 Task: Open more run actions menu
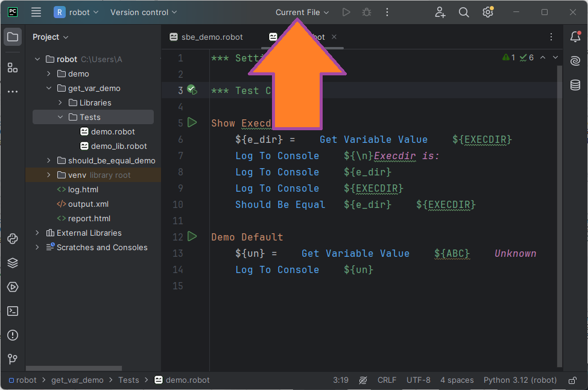387,13
